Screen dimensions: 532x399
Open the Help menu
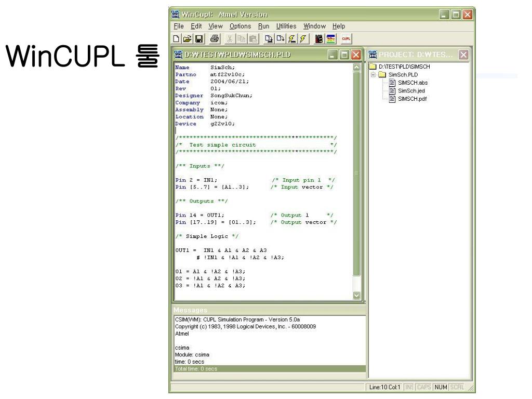coord(339,26)
